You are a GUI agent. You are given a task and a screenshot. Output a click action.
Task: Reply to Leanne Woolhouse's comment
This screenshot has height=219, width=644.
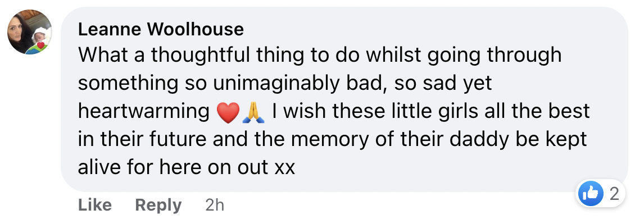(x=158, y=205)
